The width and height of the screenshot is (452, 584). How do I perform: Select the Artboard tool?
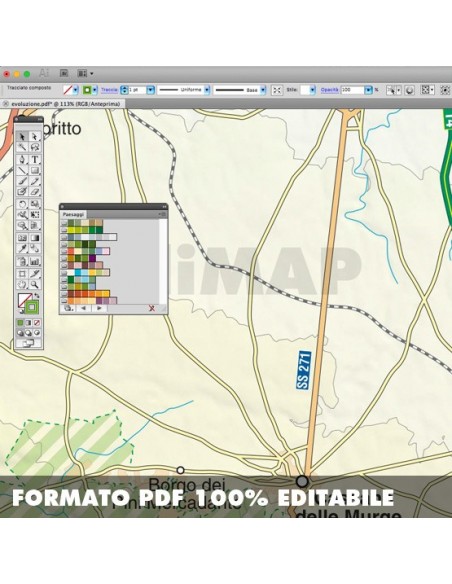22,274
